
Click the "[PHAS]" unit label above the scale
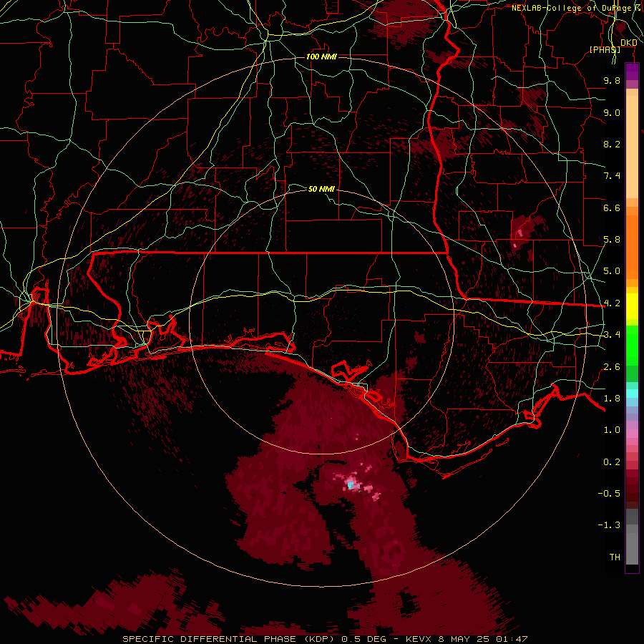pyautogui.click(x=605, y=49)
